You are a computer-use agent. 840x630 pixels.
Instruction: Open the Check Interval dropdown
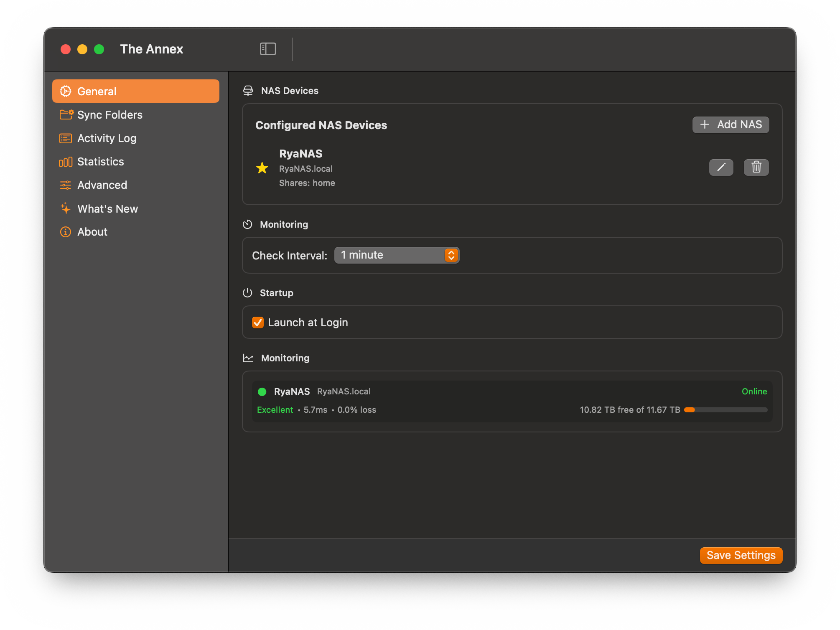tap(397, 255)
